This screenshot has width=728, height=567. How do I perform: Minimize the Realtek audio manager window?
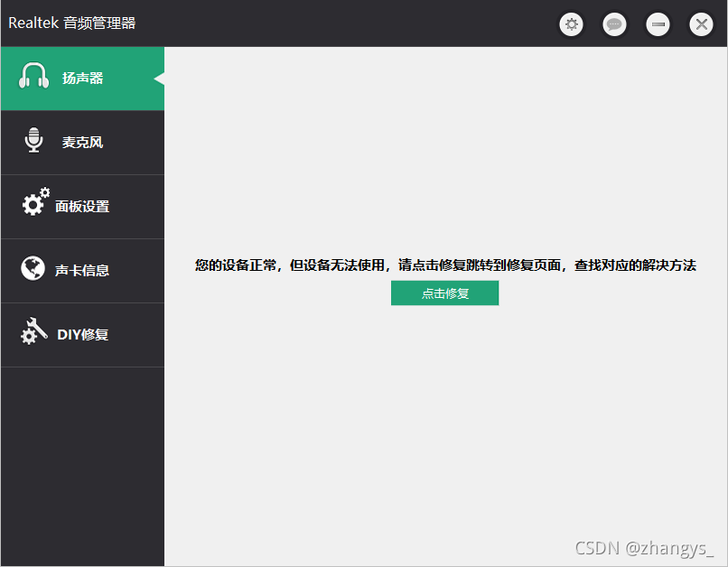click(658, 24)
